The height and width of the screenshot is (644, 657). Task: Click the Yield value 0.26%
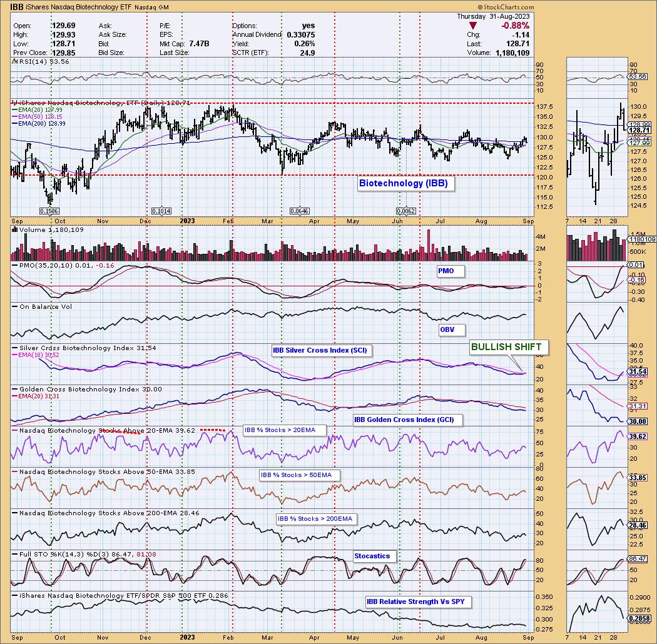click(x=305, y=44)
